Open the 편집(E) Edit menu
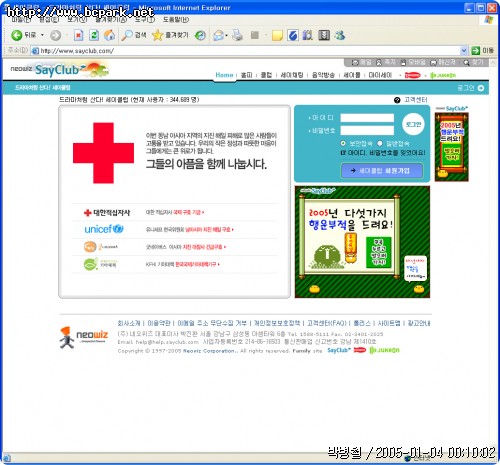The height and width of the screenshot is (465, 500). pos(49,20)
